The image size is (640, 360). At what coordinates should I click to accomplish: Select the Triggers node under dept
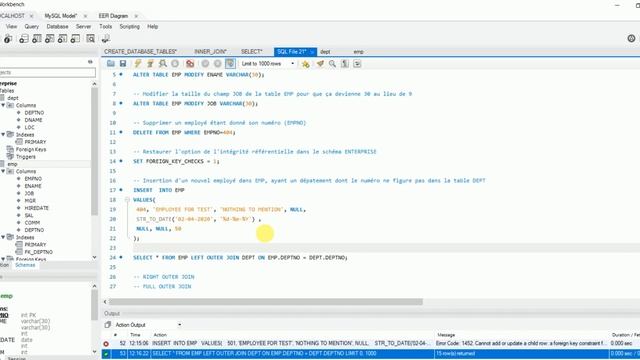[26, 157]
